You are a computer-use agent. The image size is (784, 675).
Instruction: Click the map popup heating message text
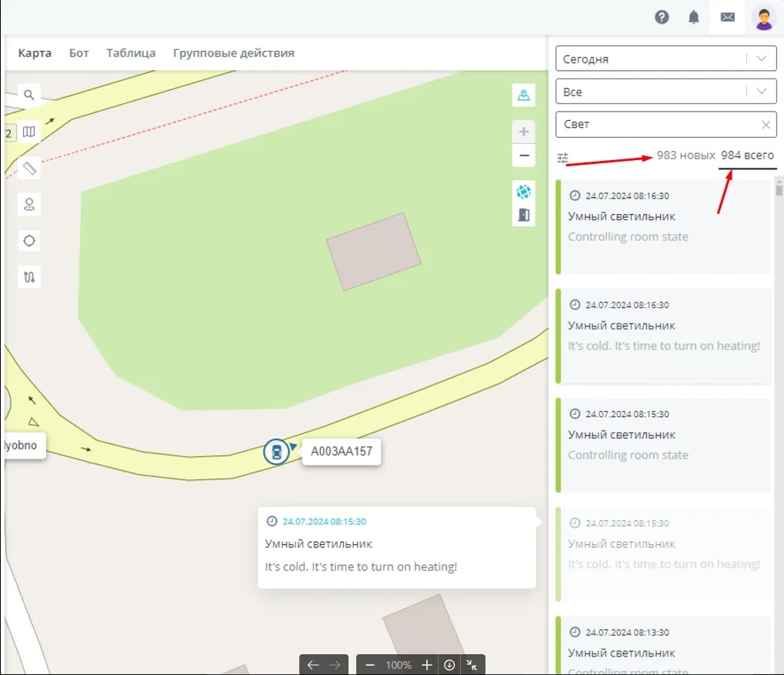tap(361, 567)
